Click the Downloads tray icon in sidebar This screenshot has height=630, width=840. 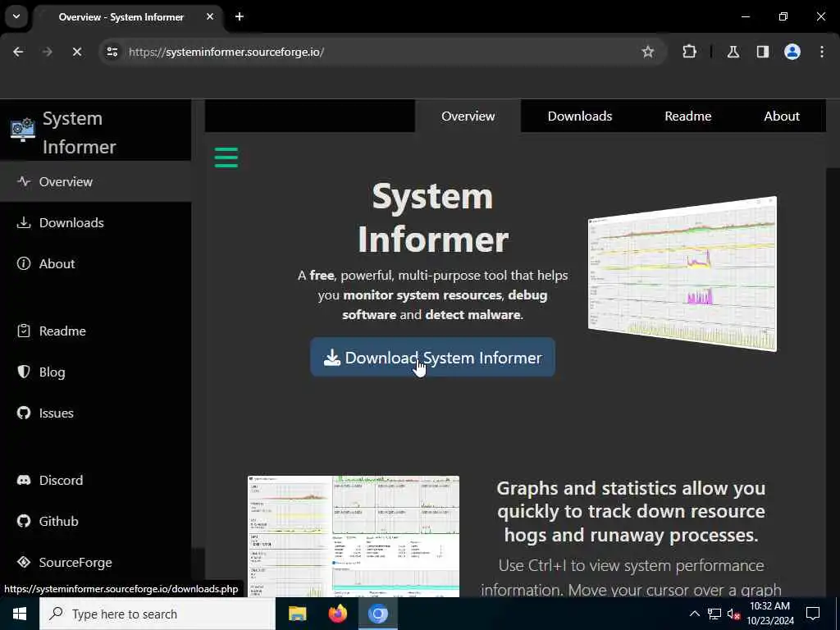pyautogui.click(x=24, y=222)
